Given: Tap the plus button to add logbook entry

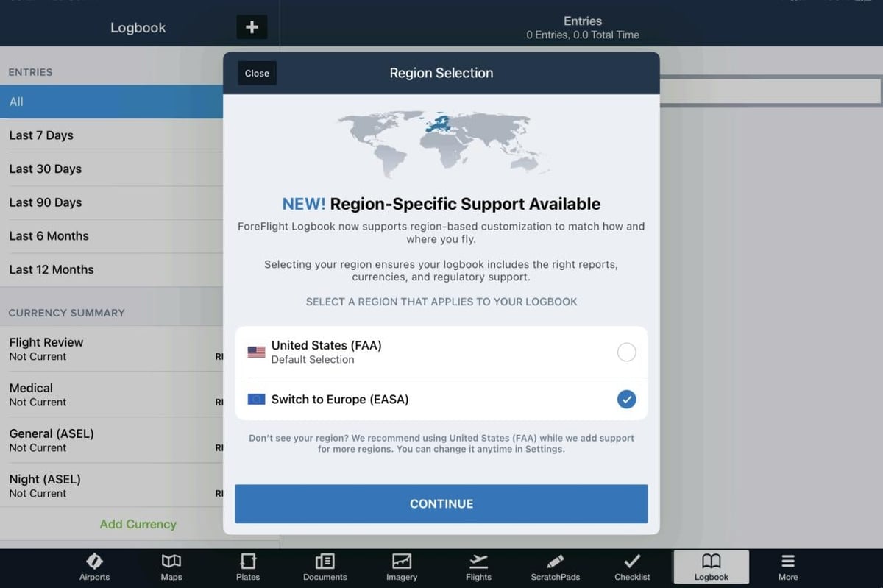Looking at the screenshot, I should click(x=251, y=26).
